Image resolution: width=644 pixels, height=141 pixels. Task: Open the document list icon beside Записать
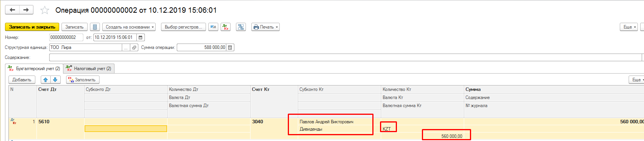pyautogui.click(x=95, y=27)
